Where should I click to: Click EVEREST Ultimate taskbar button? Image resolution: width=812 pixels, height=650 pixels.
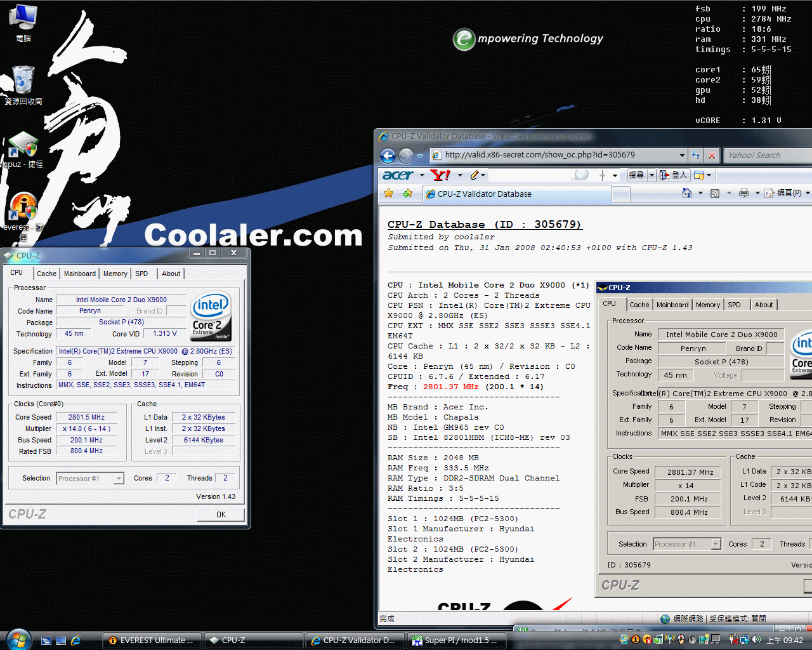click(152, 640)
